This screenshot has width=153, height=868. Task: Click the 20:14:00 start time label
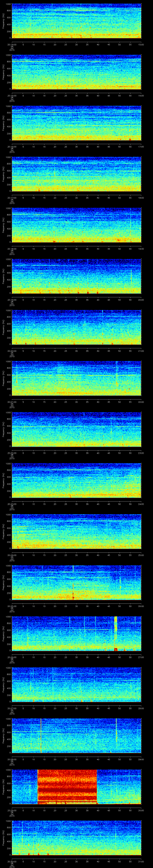12,44
